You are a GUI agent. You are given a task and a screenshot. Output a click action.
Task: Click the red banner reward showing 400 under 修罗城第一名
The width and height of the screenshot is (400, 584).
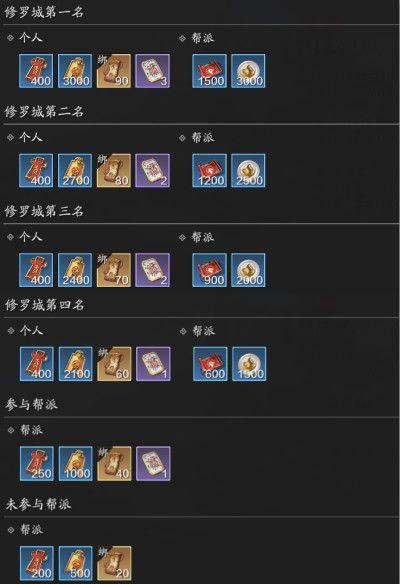tap(36, 71)
